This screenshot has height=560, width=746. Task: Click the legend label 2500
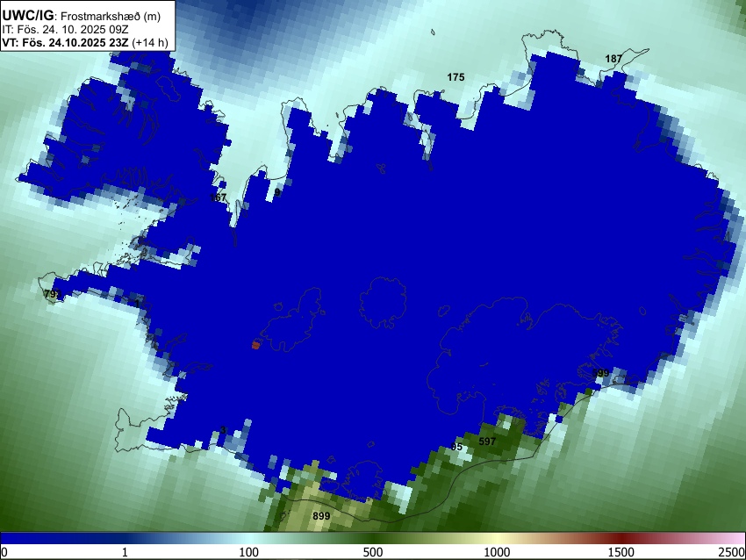(x=732, y=552)
